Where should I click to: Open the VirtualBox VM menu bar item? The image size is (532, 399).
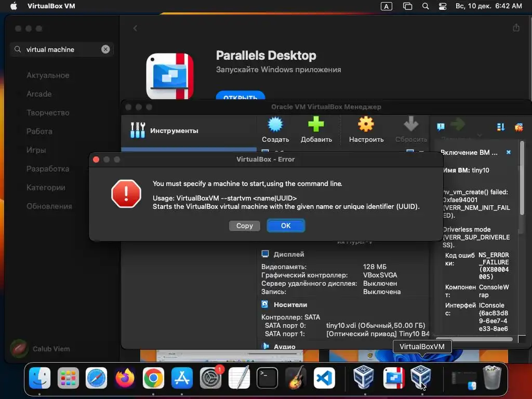tap(51, 6)
